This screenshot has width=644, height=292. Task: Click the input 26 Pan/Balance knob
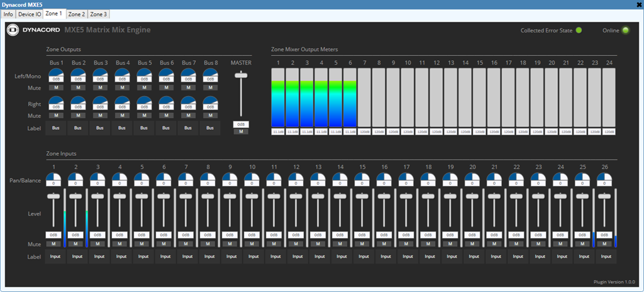coord(604,178)
